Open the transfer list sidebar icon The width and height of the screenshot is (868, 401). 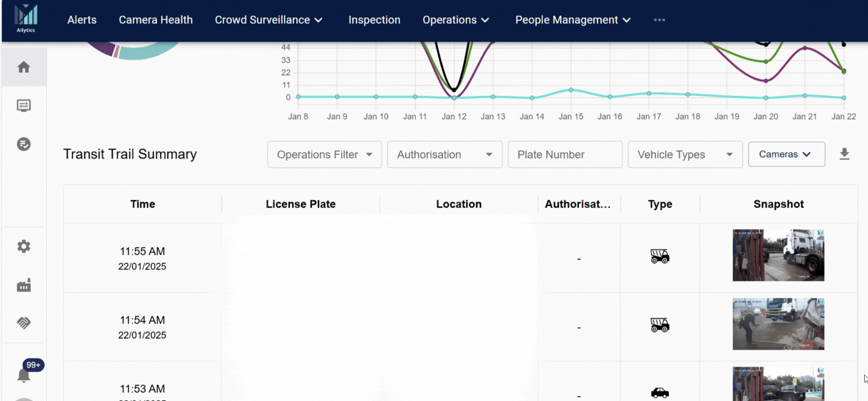(x=24, y=106)
